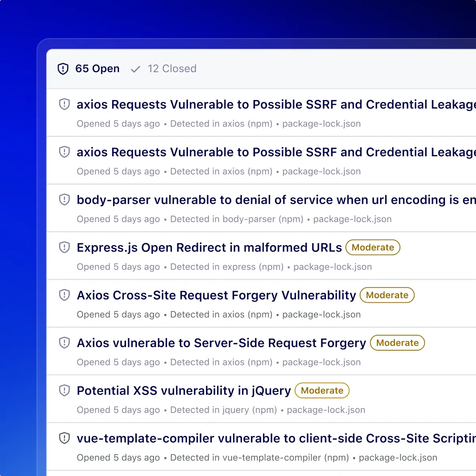Screen dimensions: 476x476
Task: Click package-lock.json in the body-parser row
Action: point(352,219)
